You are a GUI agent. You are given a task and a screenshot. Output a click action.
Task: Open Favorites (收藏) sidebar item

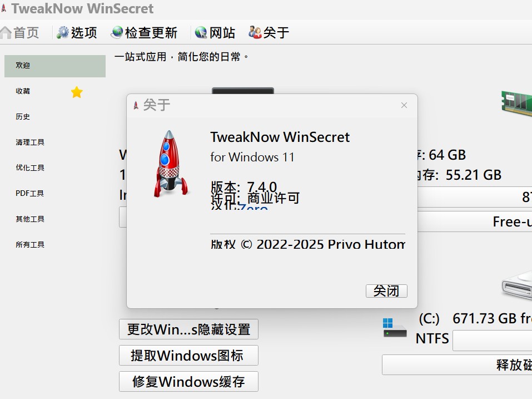tap(23, 91)
